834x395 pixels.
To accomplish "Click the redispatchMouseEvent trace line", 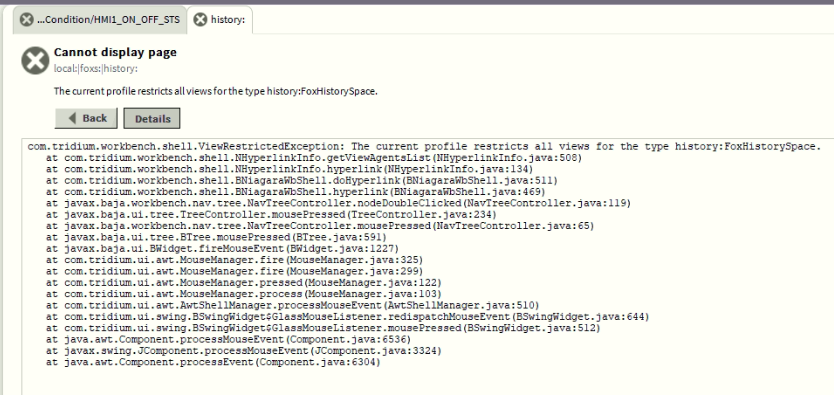I will (348, 317).
